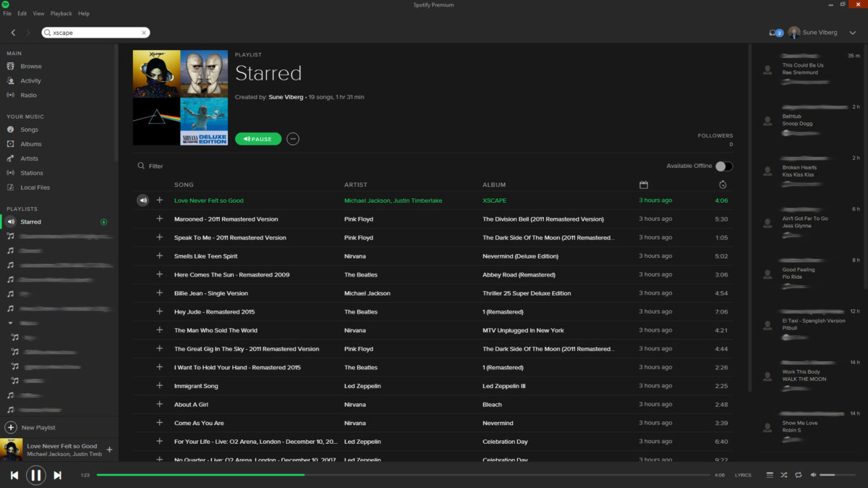Clear the xscape search with X icon
Viewport: 868px width, 488px height.
144,33
